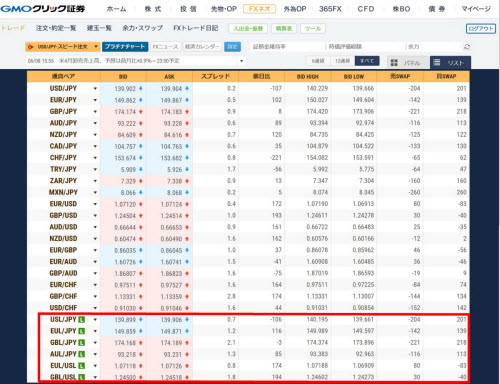This screenshot has width=500, height=384.
Task: Click the grid icon on the パネル tab
Action: point(394,63)
